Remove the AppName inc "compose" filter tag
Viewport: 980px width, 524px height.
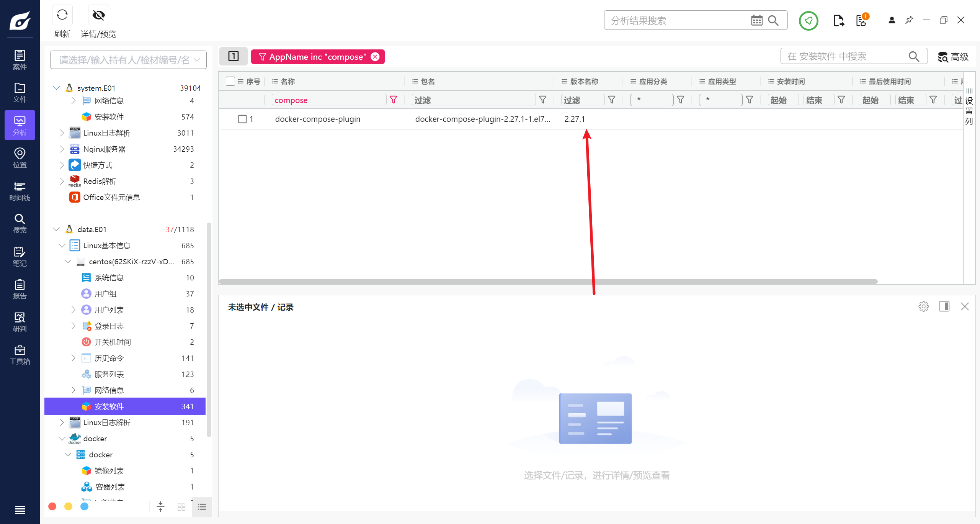375,57
